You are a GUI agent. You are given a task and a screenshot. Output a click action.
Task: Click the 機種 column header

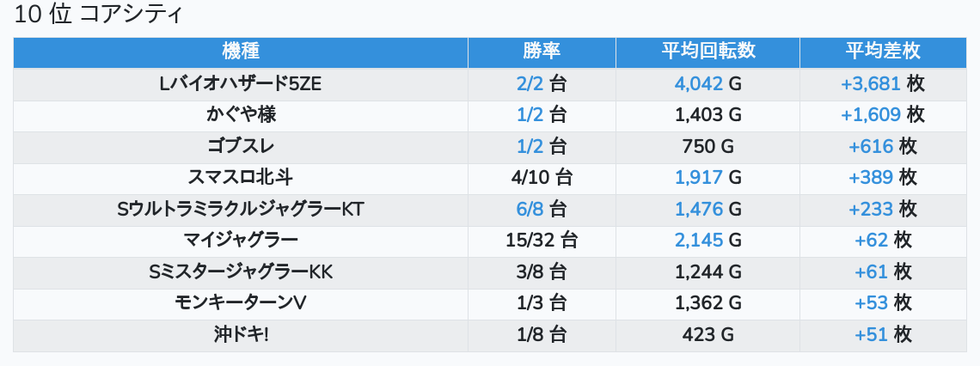[x=241, y=51]
